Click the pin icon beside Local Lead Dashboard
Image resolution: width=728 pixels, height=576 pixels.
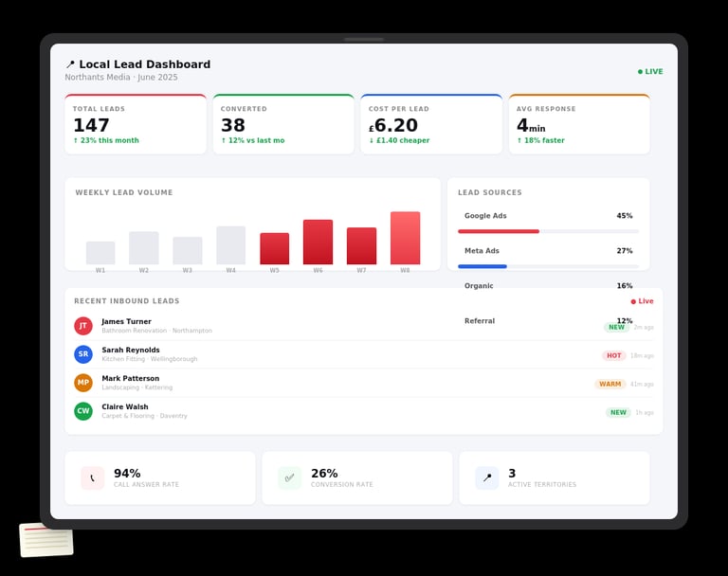pyautogui.click(x=70, y=64)
